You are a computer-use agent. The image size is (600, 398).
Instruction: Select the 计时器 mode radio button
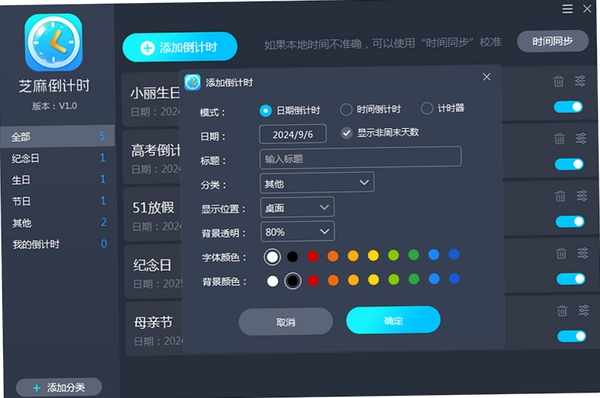coord(426,108)
